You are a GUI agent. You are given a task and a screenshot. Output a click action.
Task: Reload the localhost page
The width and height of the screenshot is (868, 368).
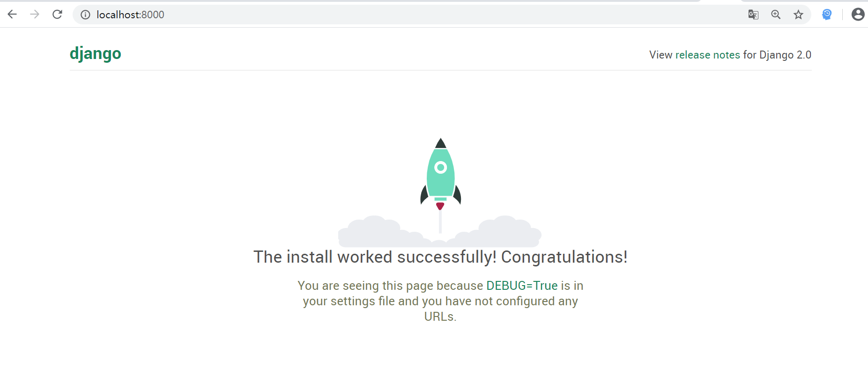point(57,15)
